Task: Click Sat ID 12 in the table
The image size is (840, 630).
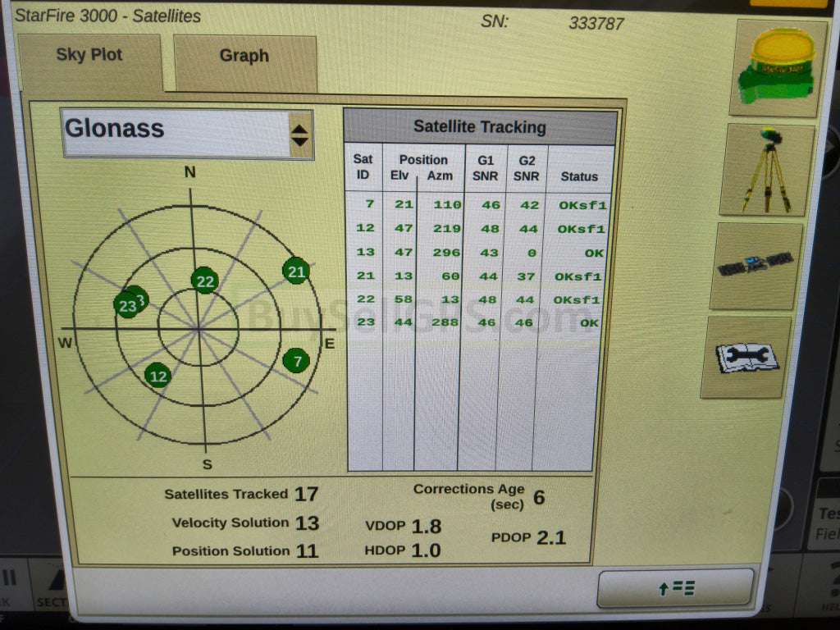Action: 365,228
